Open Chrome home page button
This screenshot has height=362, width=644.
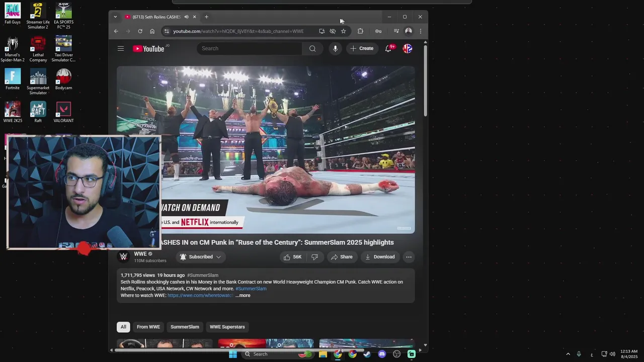coord(152,31)
